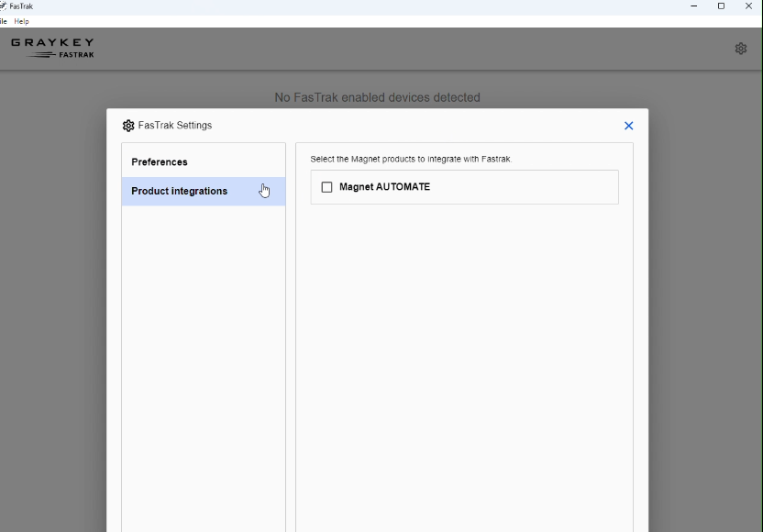Close the FasTrak Settings dialog
The height and width of the screenshot is (532, 763).
(x=628, y=126)
